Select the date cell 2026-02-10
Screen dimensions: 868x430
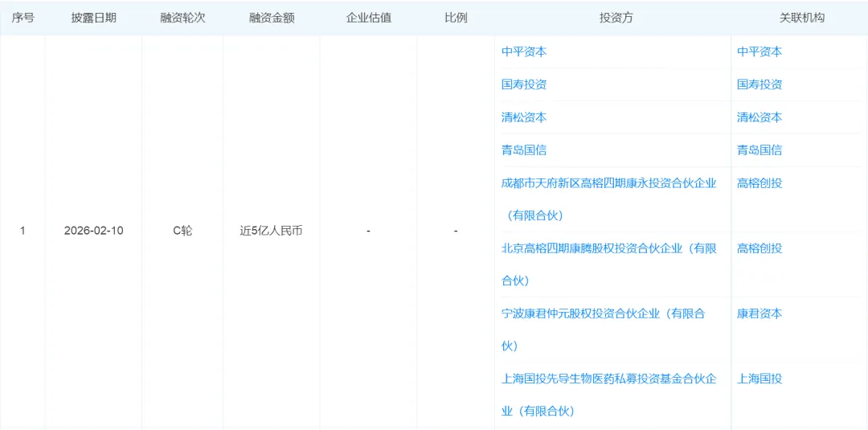click(x=93, y=231)
